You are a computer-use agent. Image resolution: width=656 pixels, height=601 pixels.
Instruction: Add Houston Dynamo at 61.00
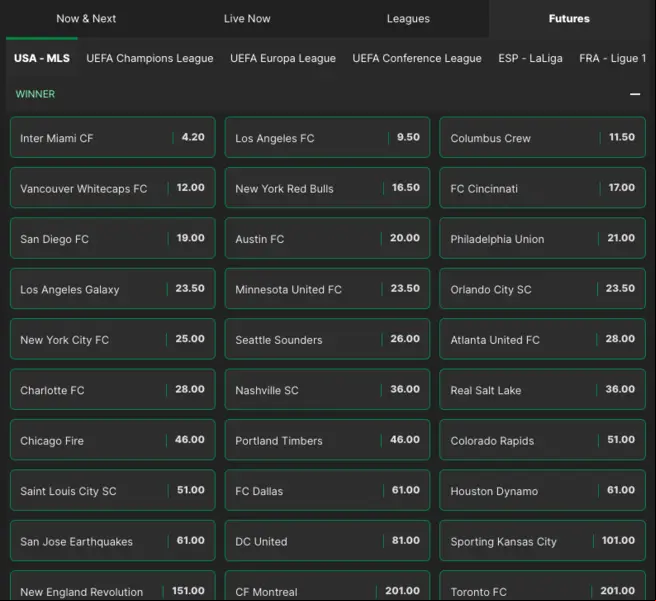click(x=542, y=490)
